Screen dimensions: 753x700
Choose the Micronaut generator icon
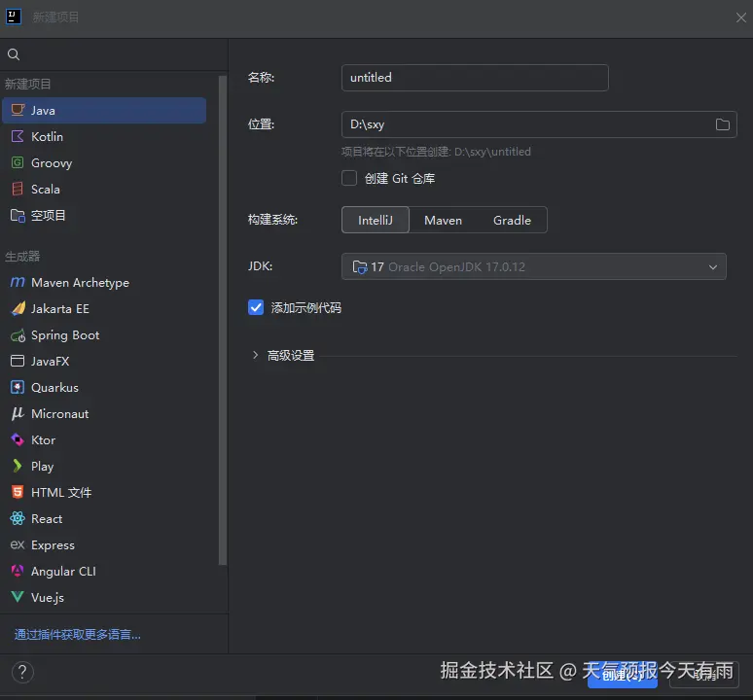pos(18,413)
